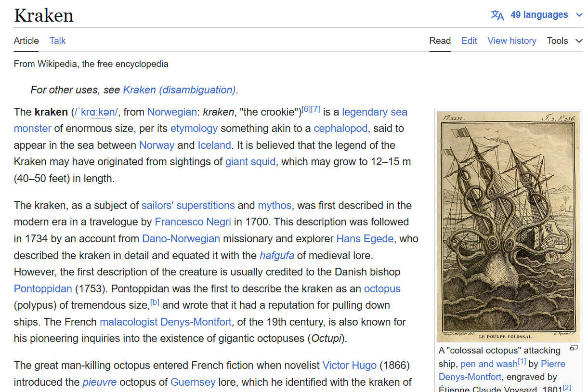This screenshot has width=588, height=392.
Task: Open the Dano-Norwegian link
Action: click(181, 239)
